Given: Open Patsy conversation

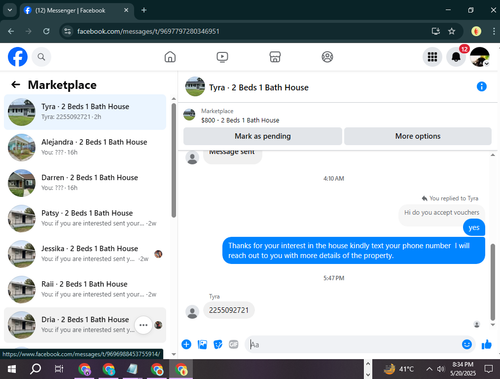Looking at the screenshot, I should pyautogui.click(x=85, y=218).
